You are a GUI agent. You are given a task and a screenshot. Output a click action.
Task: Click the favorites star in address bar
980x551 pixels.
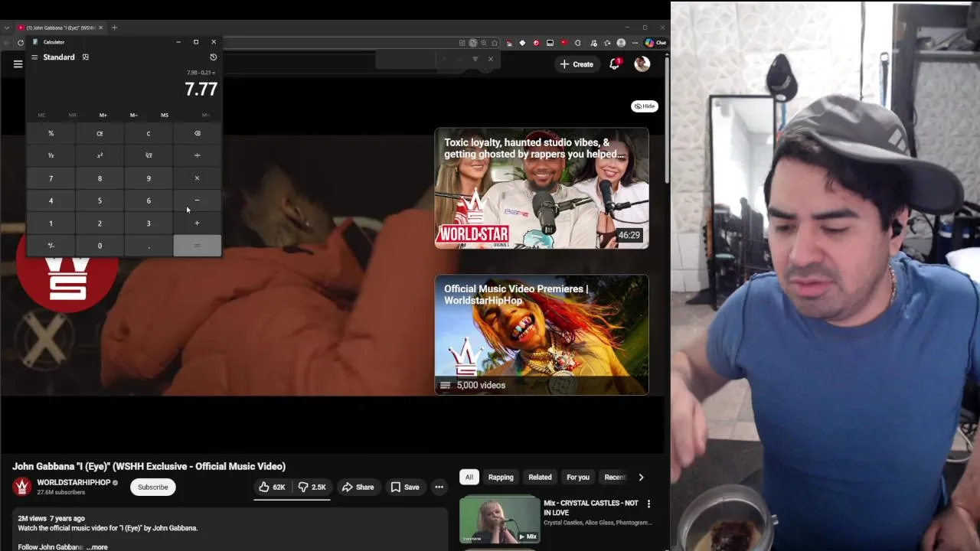[x=494, y=43]
